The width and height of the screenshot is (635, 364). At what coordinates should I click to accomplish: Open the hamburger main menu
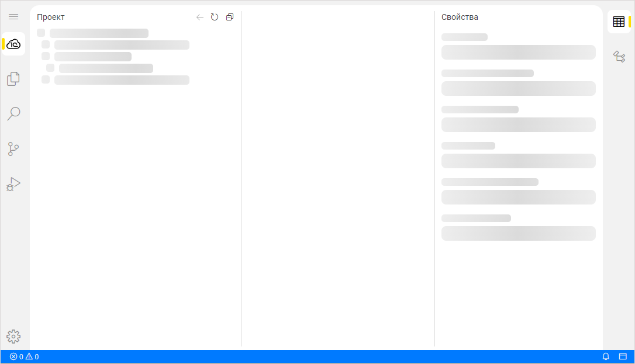(x=13, y=17)
